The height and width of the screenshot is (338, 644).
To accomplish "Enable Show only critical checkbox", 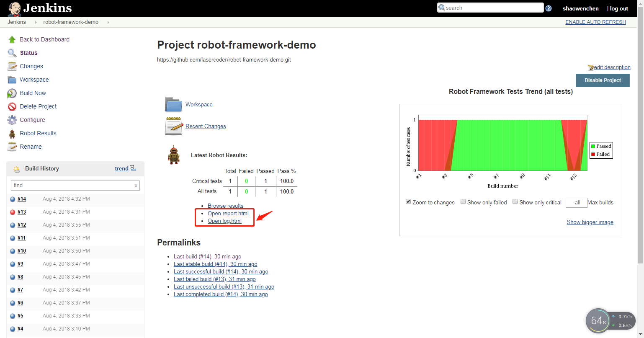I will pos(515,202).
